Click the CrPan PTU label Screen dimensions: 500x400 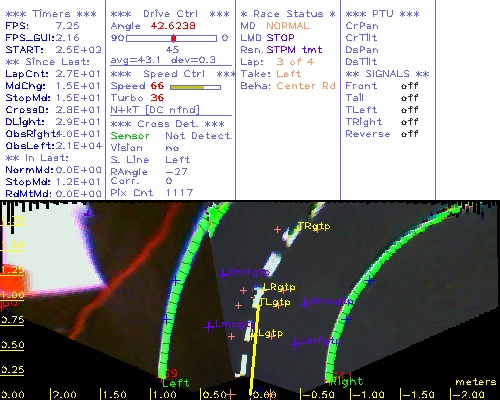point(362,26)
